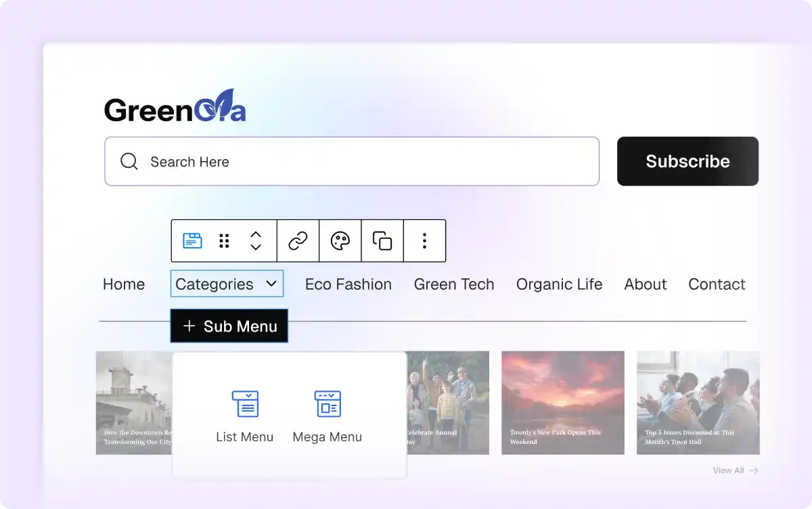812x509 pixels.
Task: Expand the Categories dropdown chevron
Action: 272,284
